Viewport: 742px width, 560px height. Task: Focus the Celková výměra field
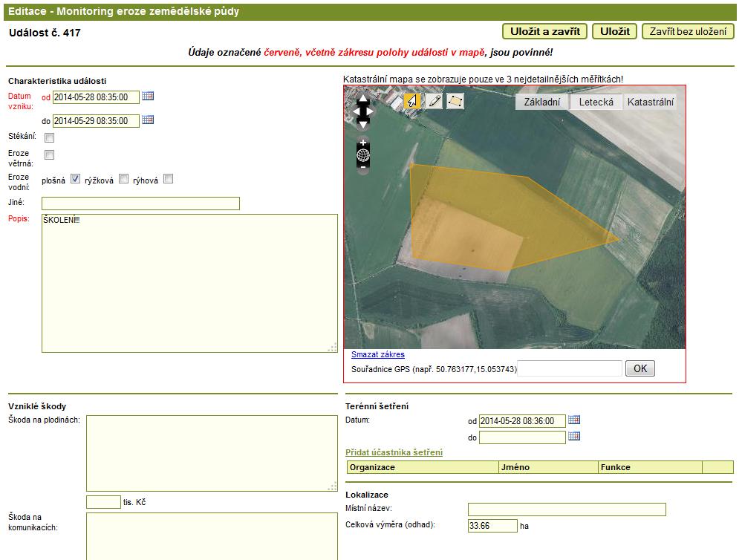(492, 526)
